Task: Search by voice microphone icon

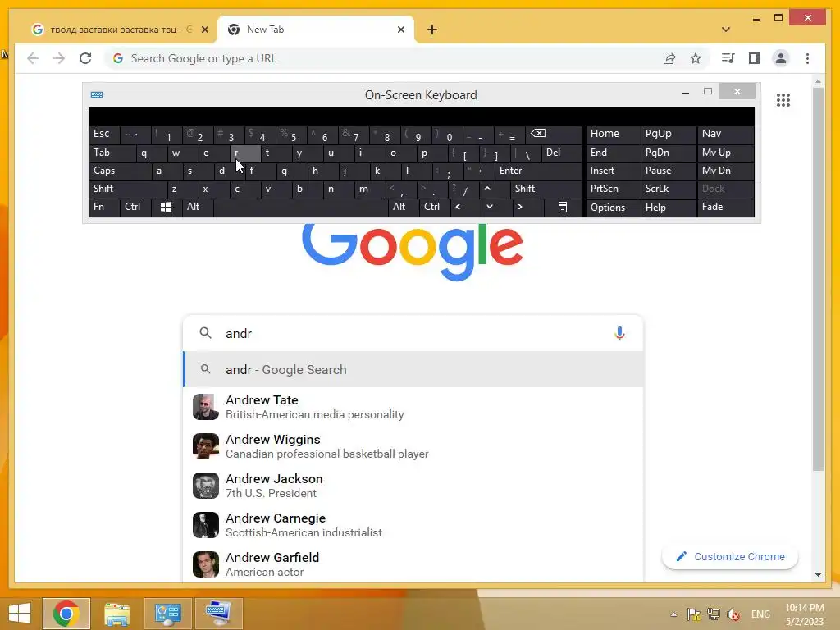Action: 619,333
